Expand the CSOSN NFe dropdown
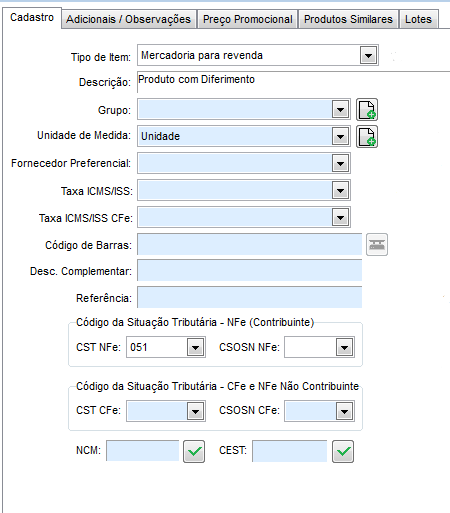Screen dimensions: 450x513 click(344, 347)
